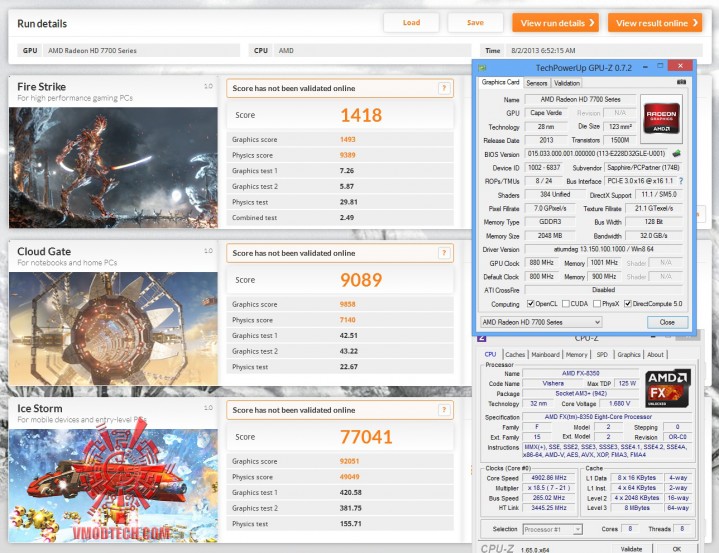Open the SPD tab in CPU-Z
Viewport: 719px width, 553px height.
click(x=602, y=354)
